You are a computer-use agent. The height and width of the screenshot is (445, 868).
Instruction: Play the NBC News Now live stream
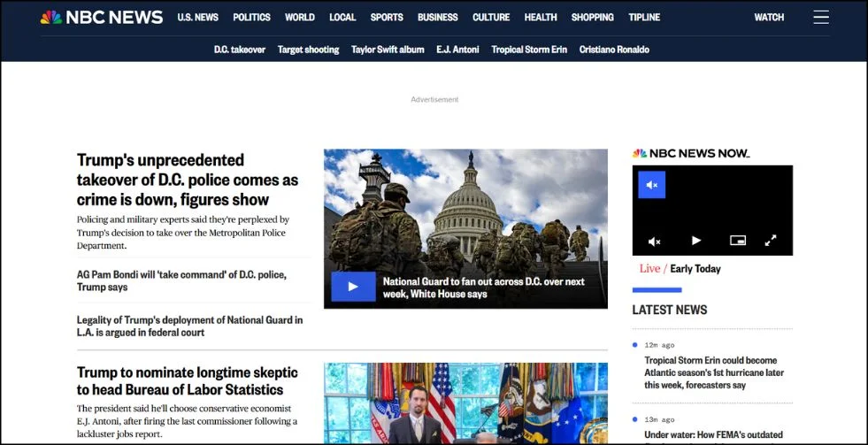click(x=695, y=241)
